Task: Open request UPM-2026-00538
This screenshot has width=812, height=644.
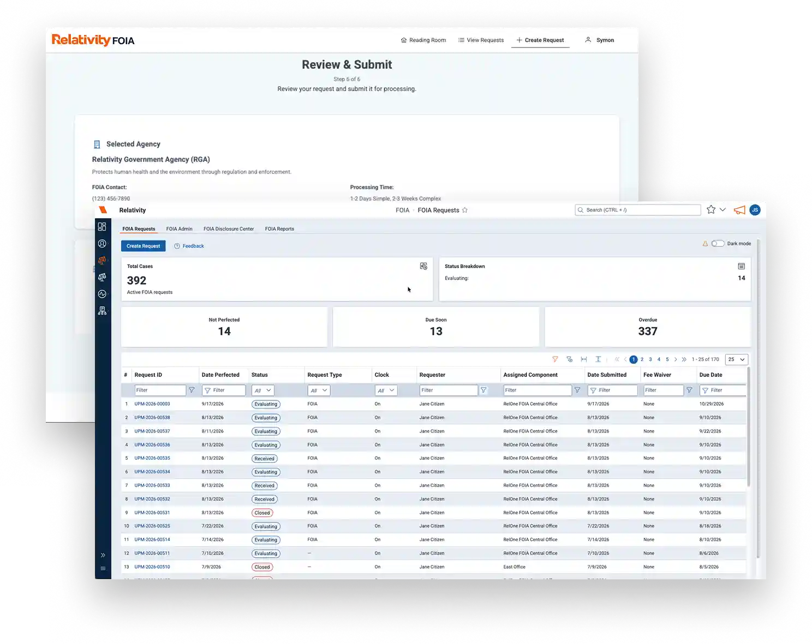Action: pos(152,418)
